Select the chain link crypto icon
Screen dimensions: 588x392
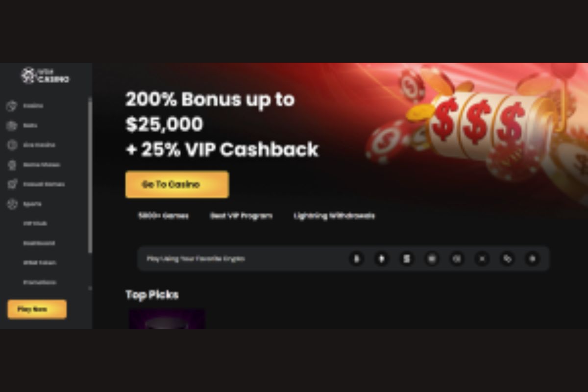(507, 259)
